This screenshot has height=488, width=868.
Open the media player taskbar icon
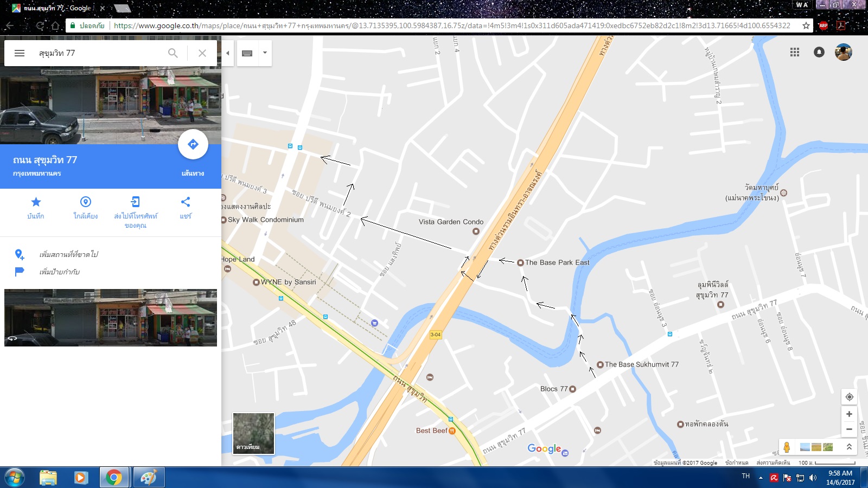pyautogui.click(x=81, y=478)
